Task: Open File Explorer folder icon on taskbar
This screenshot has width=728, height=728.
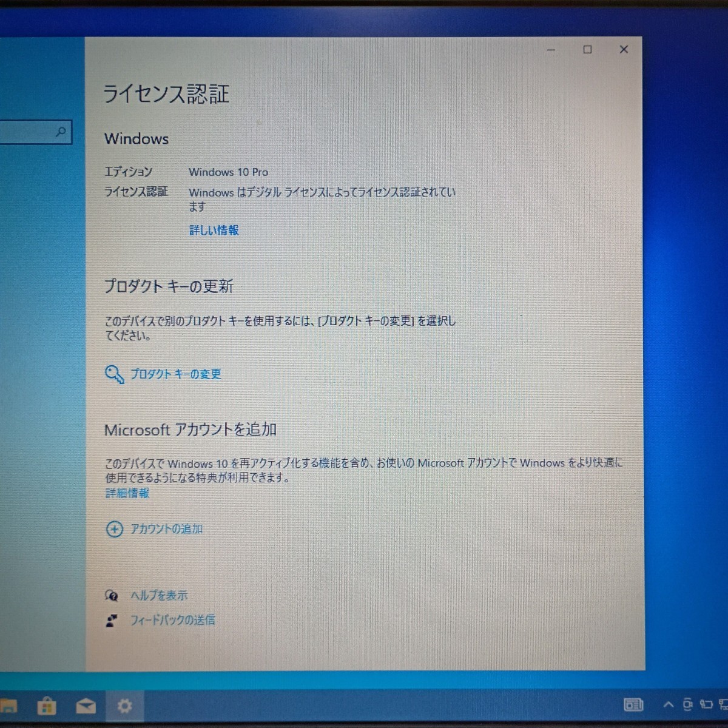Action: [8, 706]
